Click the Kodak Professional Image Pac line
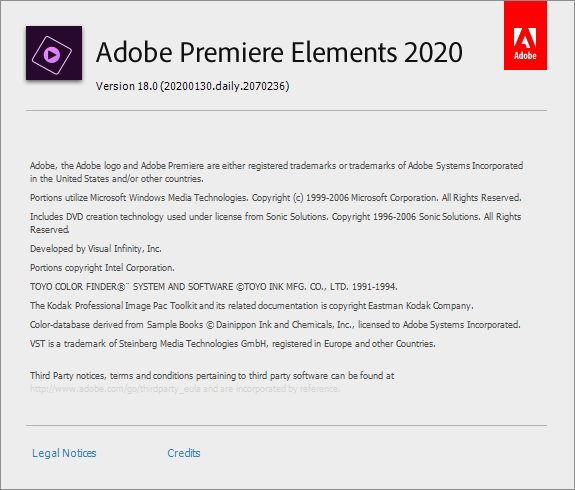The width and height of the screenshot is (575, 490). coord(252,306)
